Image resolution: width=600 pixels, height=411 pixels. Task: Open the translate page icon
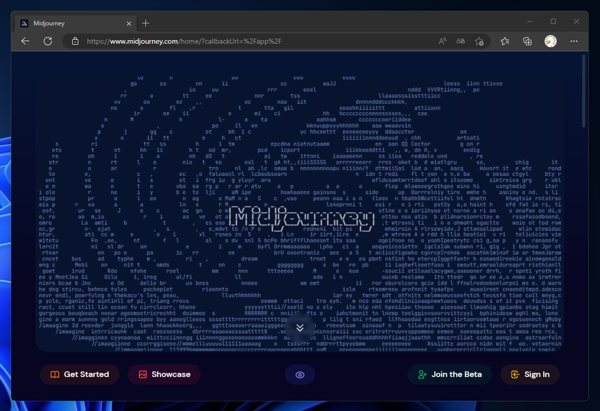[461, 41]
